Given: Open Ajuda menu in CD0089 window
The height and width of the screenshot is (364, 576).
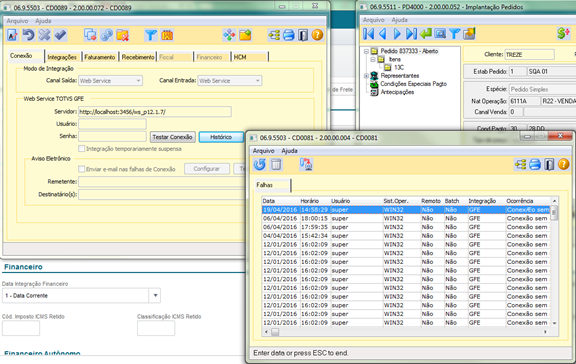Looking at the screenshot, I should 43,21.
